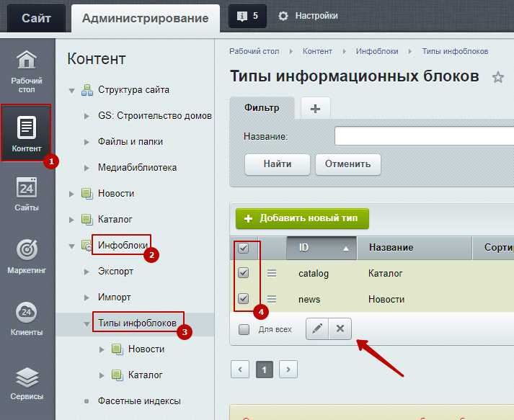Switch to the Сайт tab
The width and height of the screenshot is (514, 420).
click(36, 18)
